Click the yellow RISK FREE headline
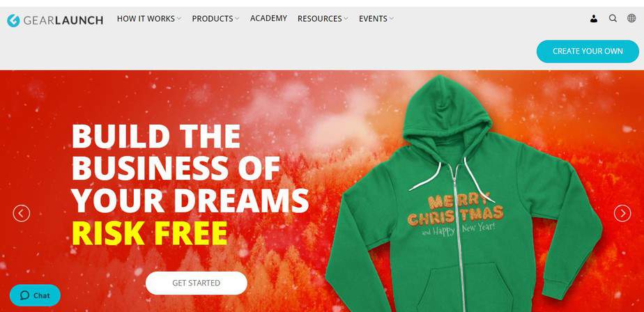This screenshot has width=644, height=312. (149, 233)
